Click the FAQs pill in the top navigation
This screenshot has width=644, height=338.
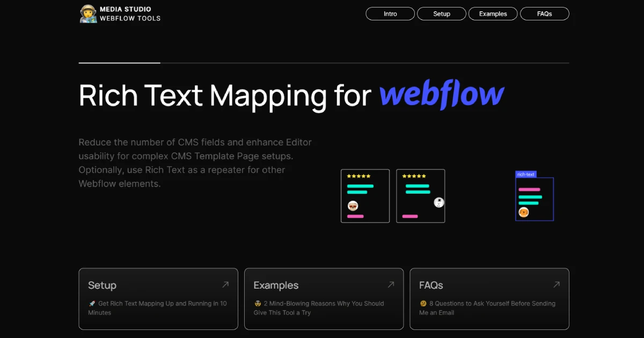tap(545, 13)
